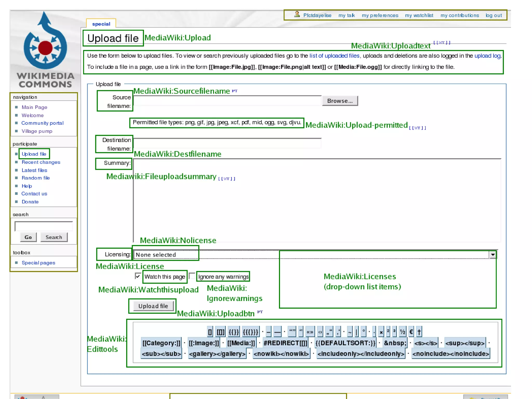This screenshot has height=399, width=532.
Task: Click the Wikimedia Commons logo
Action: click(45, 49)
